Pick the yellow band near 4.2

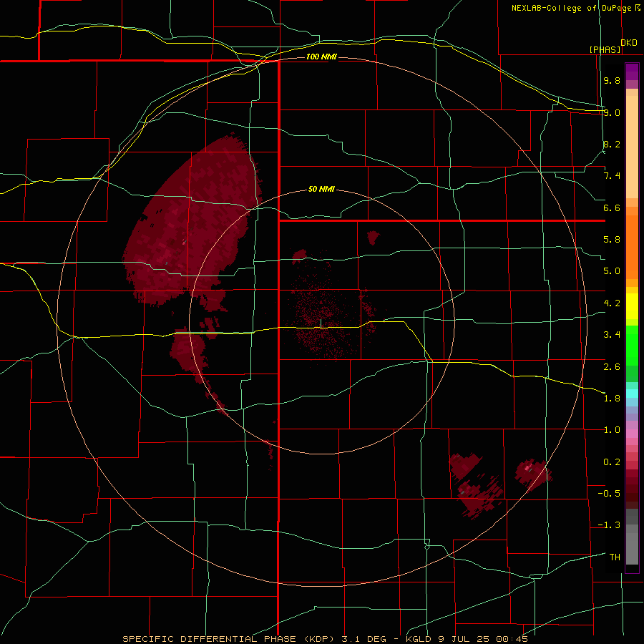[x=632, y=306]
